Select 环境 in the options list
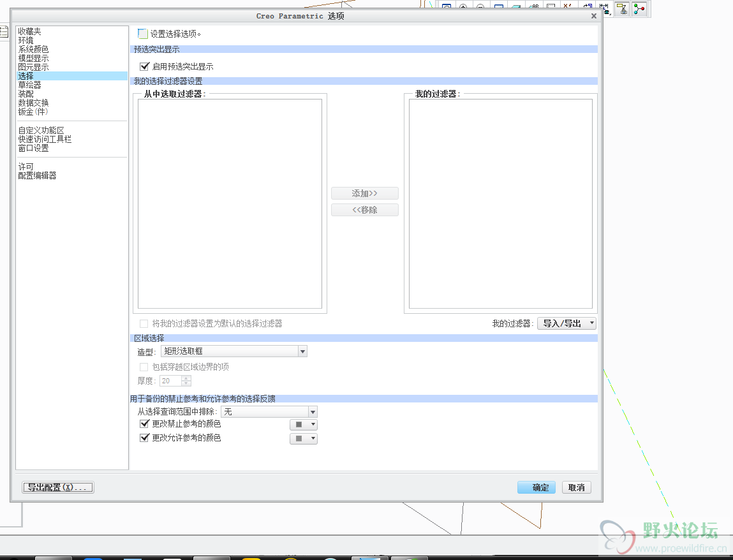Viewport: 733px width, 560px height. coord(26,40)
